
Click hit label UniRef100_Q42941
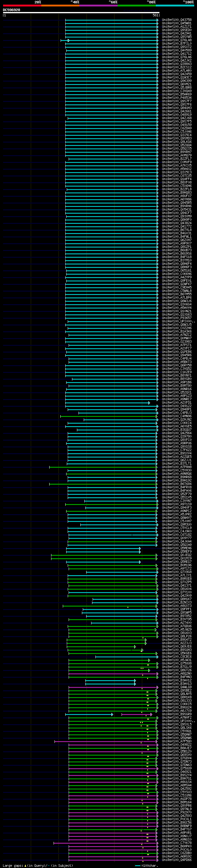point(177,33)
